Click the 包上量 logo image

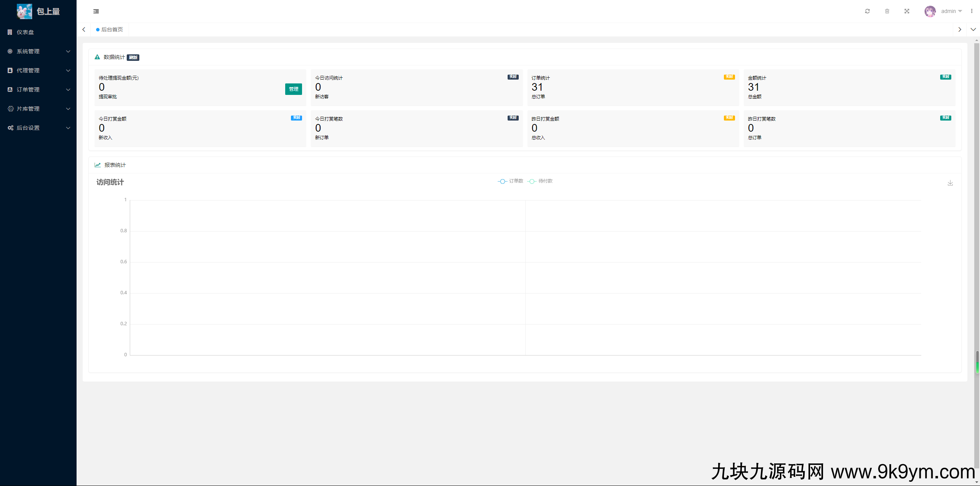(x=24, y=11)
